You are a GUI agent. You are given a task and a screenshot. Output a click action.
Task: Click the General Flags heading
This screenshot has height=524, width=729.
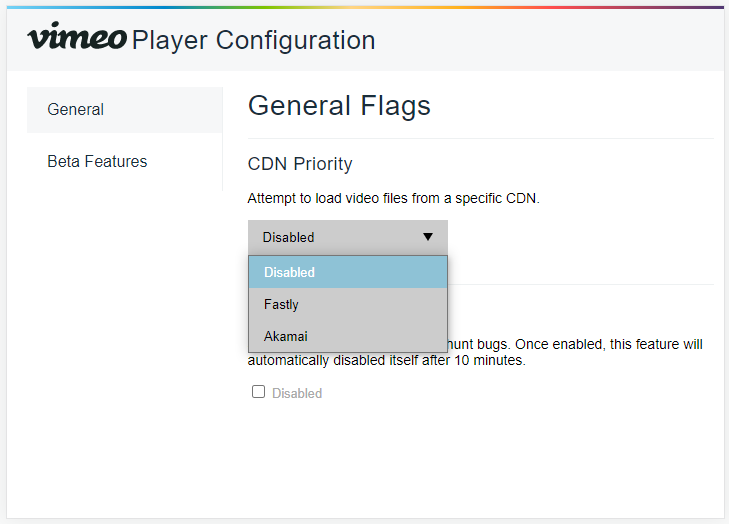339,106
